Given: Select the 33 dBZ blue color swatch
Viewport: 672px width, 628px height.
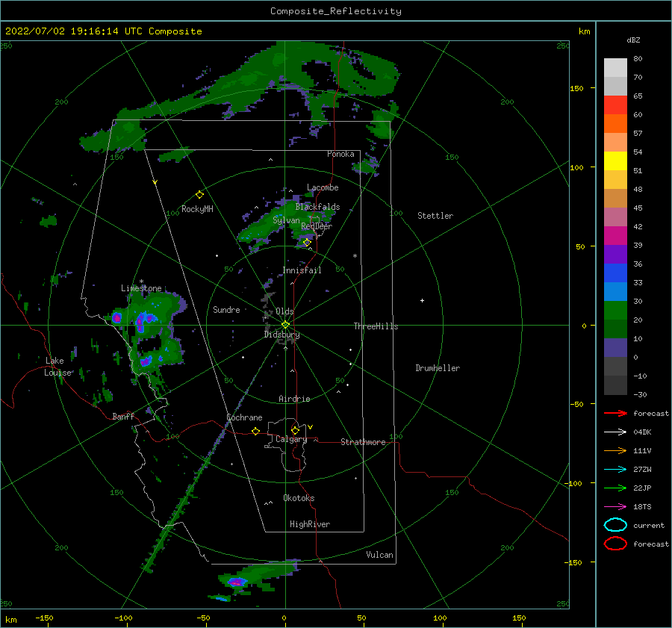Looking at the screenshot, I should (x=615, y=273).
